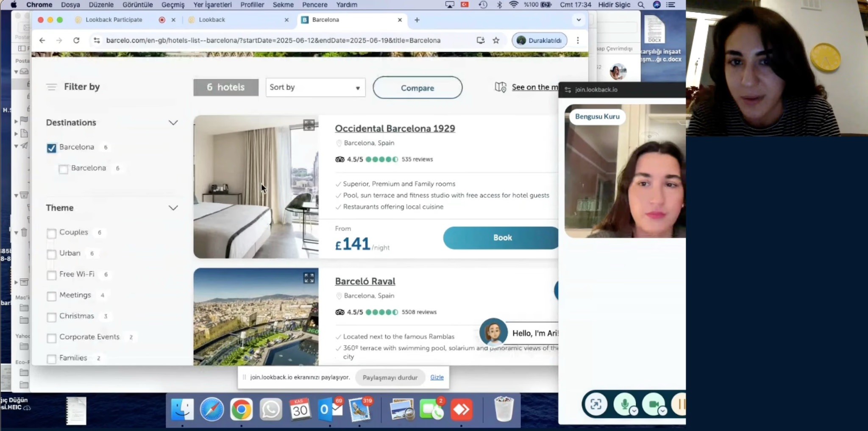Open FaceTime from the Dock
Image resolution: width=868 pixels, height=431 pixels.
[x=431, y=409]
